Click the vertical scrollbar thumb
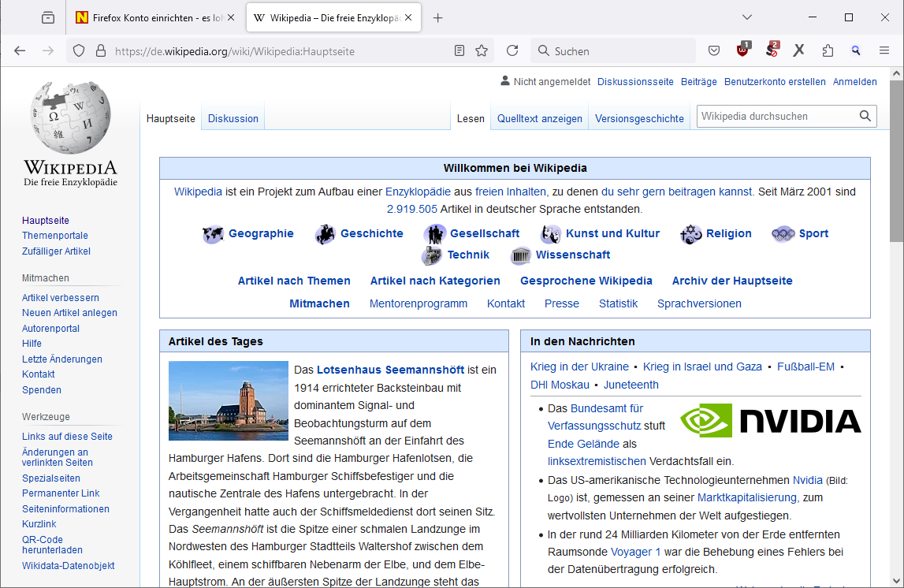This screenshot has height=588, width=904. click(x=896, y=162)
